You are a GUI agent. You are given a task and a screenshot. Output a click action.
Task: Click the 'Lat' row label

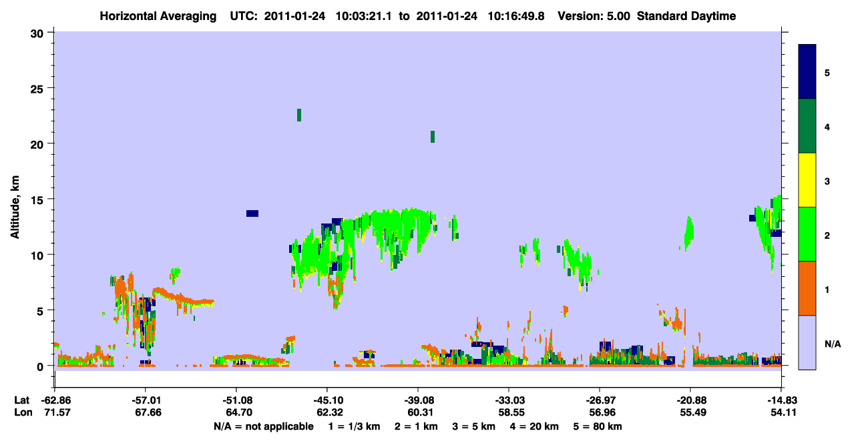click(21, 400)
